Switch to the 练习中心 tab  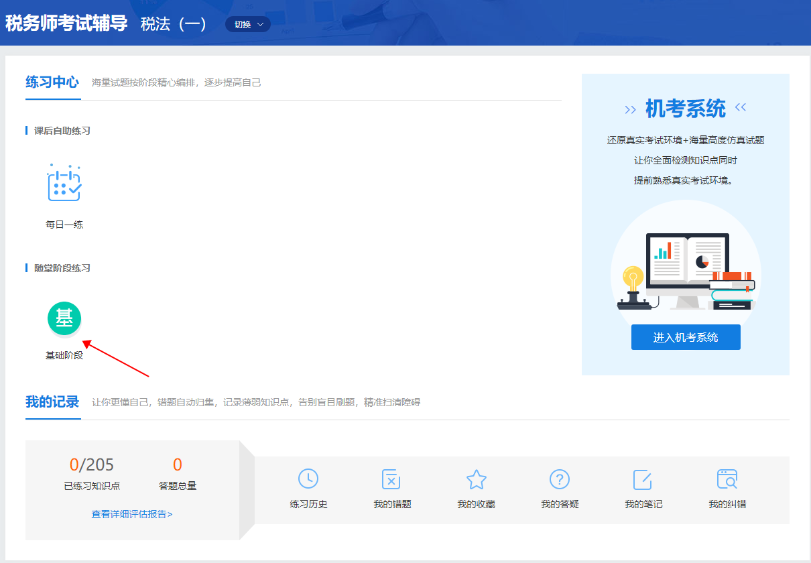click(52, 82)
